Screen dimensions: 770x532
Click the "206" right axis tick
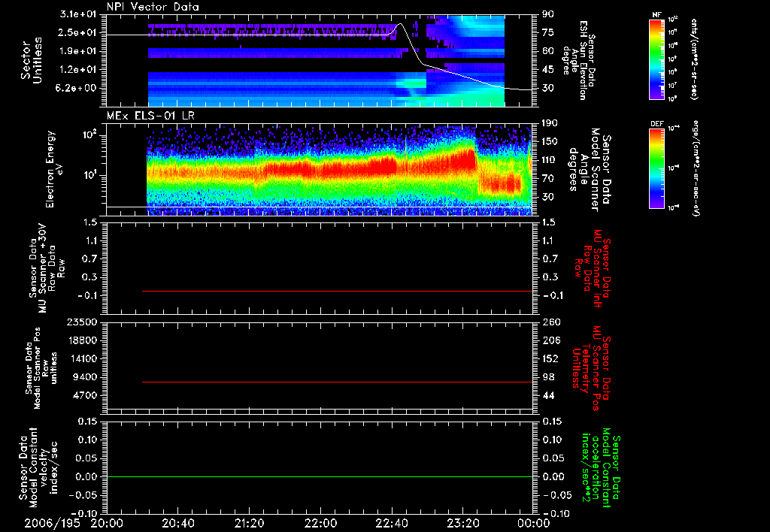pos(551,340)
